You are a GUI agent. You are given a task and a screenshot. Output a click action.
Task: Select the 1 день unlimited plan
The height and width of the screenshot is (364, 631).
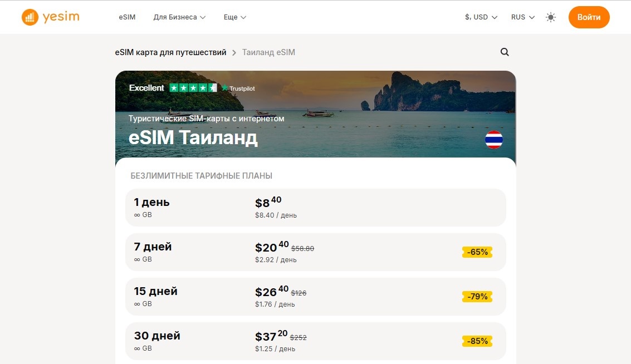pos(315,208)
